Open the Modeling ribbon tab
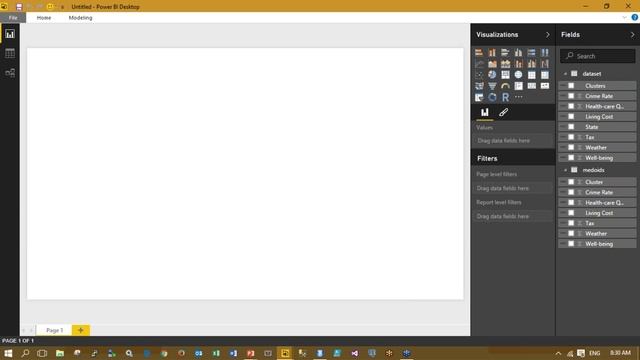Image resolution: width=640 pixels, height=360 pixels. click(80, 18)
